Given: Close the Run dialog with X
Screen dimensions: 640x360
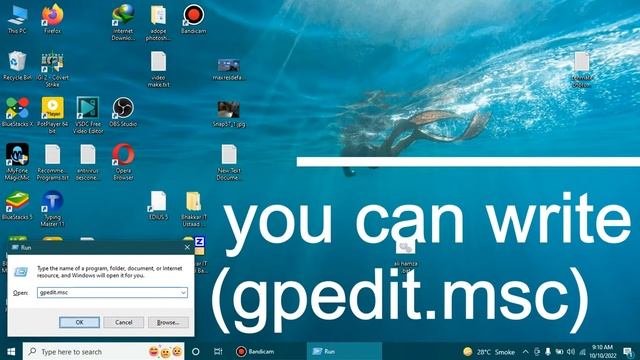Looking at the screenshot, I should point(187,247).
